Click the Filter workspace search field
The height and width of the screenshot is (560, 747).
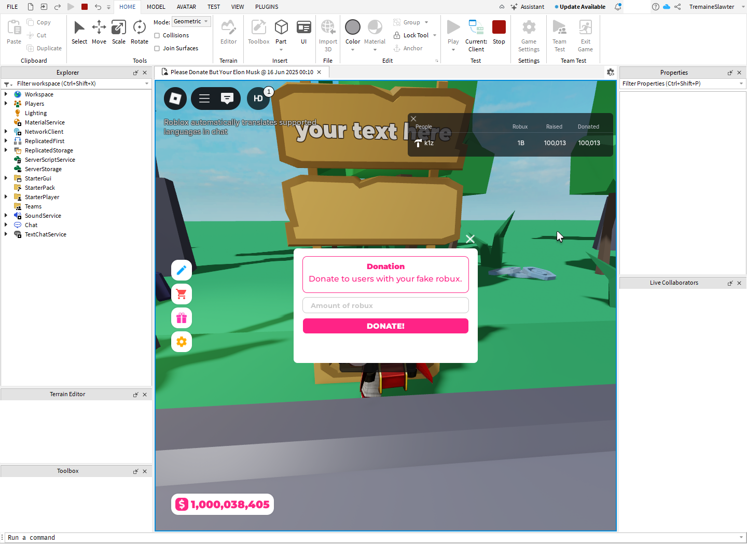tap(76, 83)
